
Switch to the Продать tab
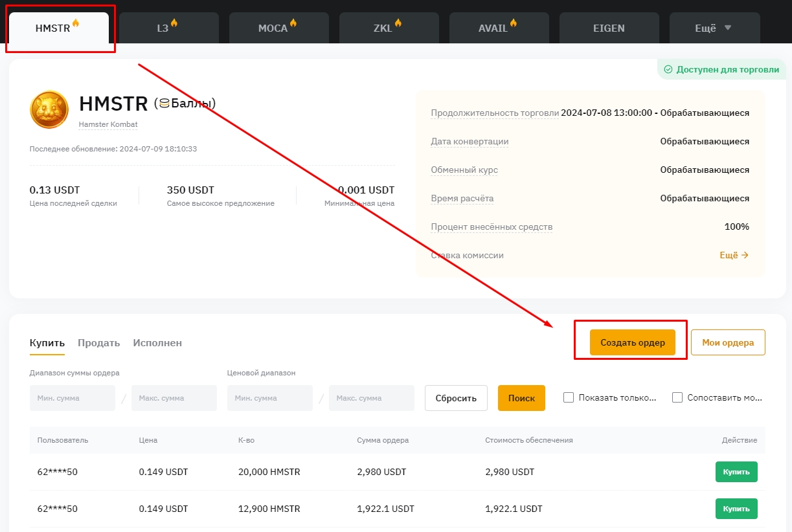pyautogui.click(x=98, y=343)
